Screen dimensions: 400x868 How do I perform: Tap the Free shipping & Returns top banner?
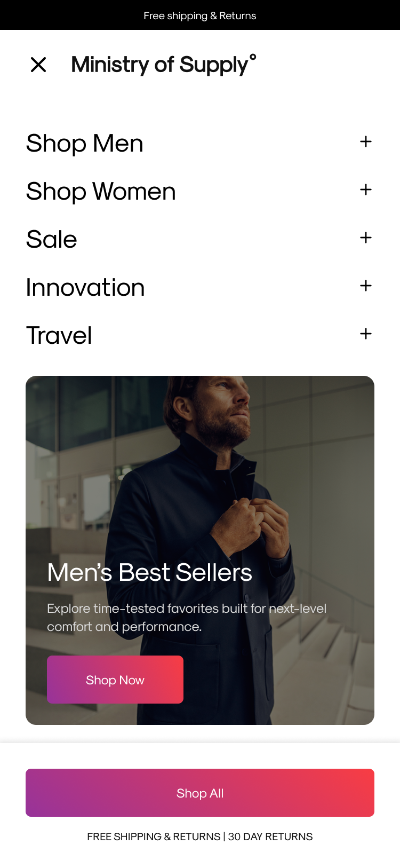[200, 15]
